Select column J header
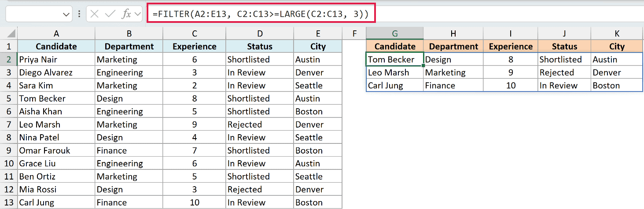644x209 pixels. point(564,33)
